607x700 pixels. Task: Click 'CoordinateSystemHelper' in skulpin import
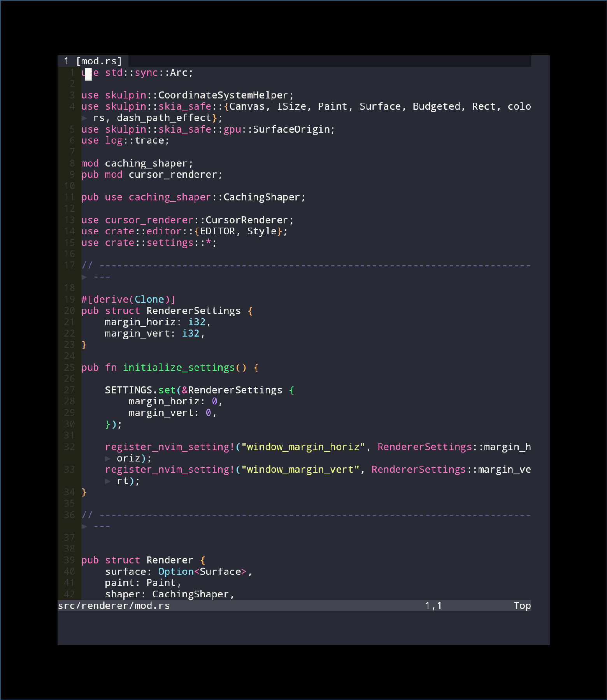click(x=223, y=95)
